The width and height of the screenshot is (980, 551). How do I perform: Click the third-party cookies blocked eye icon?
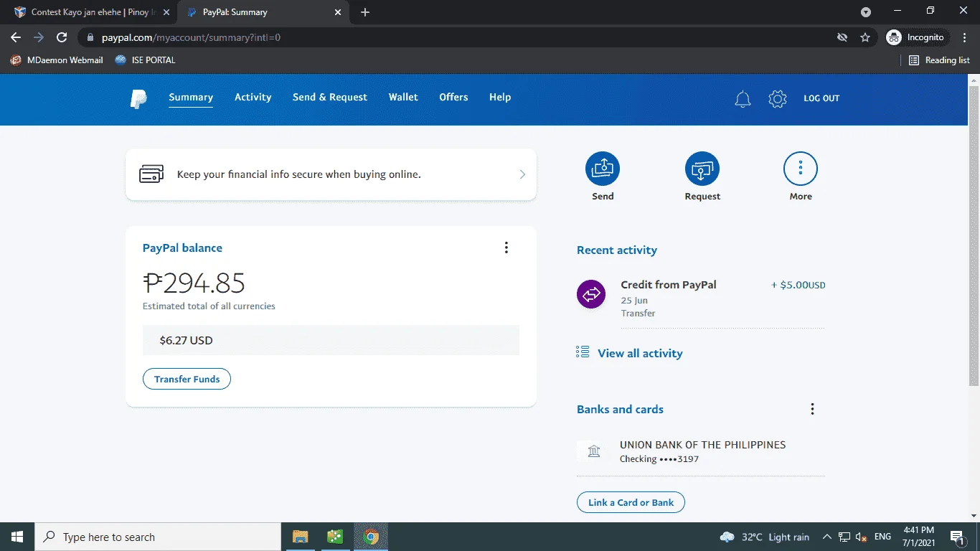tap(842, 37)
